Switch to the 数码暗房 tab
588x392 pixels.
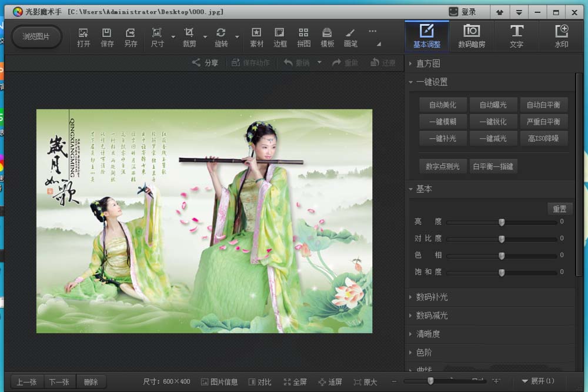[x=472, y=36]
